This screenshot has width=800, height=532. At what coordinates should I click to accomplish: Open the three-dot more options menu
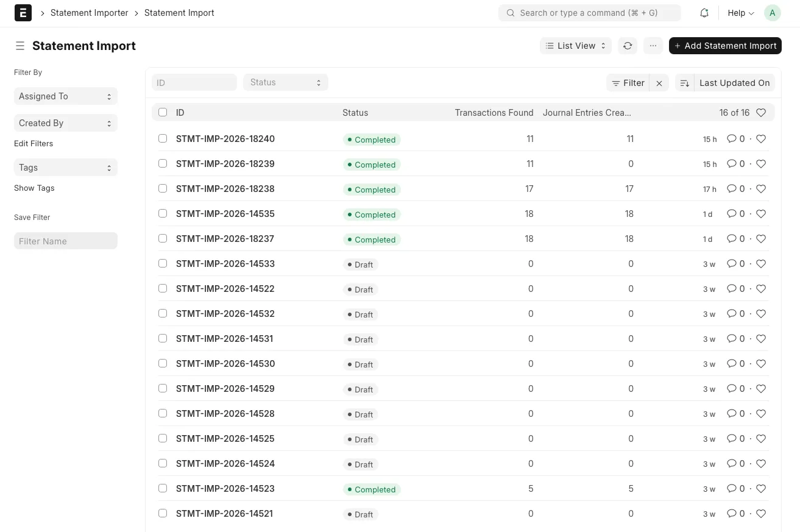pos(653,46)
